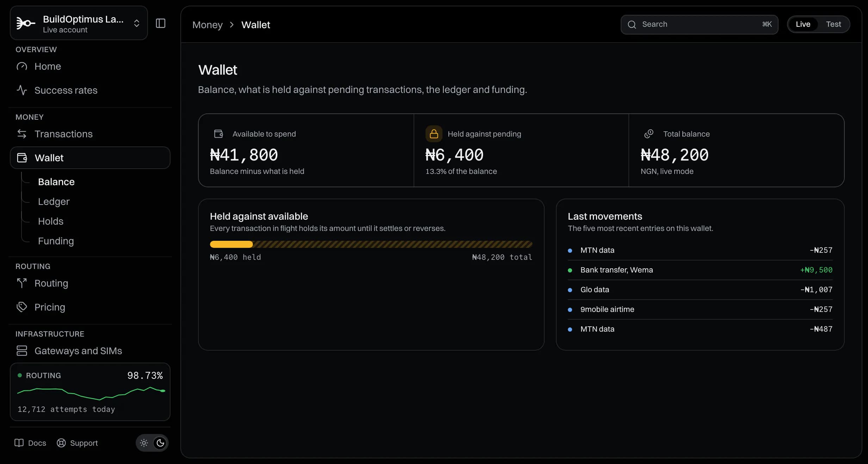Open the BuildOptimus account switcher chevrons

pyautogui.click(x=137, y=23)
